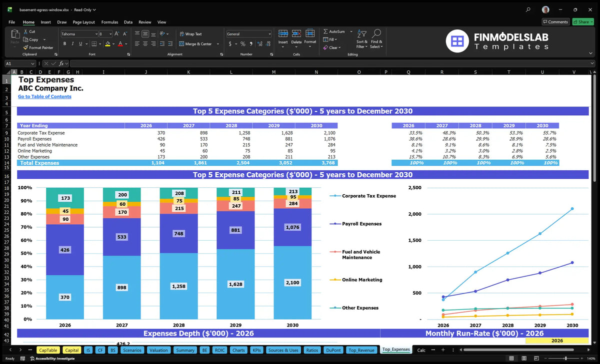
Task: Expand the General number format dropdown
Action: pos(269,34)
